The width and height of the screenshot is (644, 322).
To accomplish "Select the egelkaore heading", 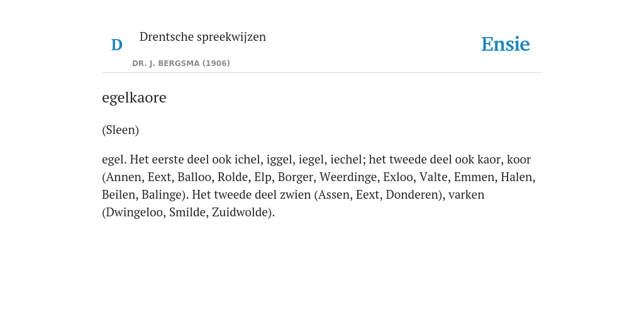I will coord(134,97).
